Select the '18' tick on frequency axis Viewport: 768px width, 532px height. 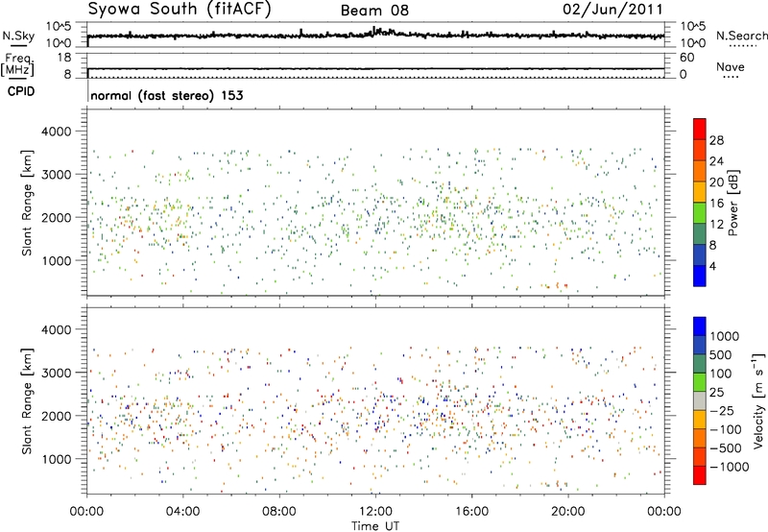tap(63, 58)
